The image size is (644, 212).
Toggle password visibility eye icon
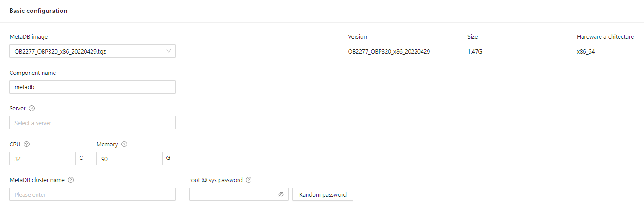[x=281, y=194]
